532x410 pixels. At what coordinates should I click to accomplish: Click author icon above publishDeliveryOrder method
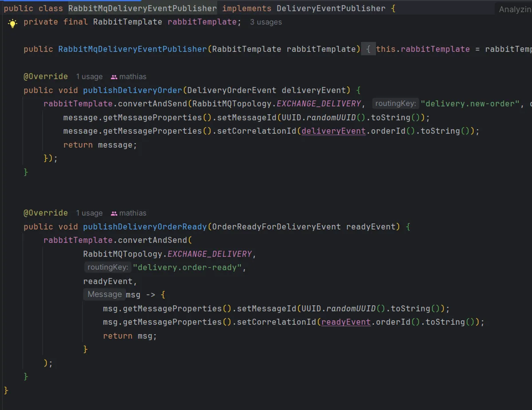click(x=114, y=77)
